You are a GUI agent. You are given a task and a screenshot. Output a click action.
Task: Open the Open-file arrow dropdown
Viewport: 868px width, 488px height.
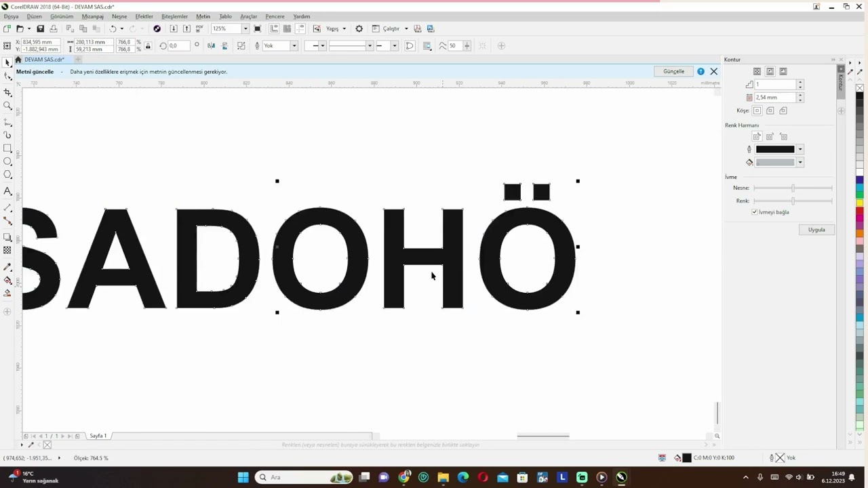click(x=29, y=28)
